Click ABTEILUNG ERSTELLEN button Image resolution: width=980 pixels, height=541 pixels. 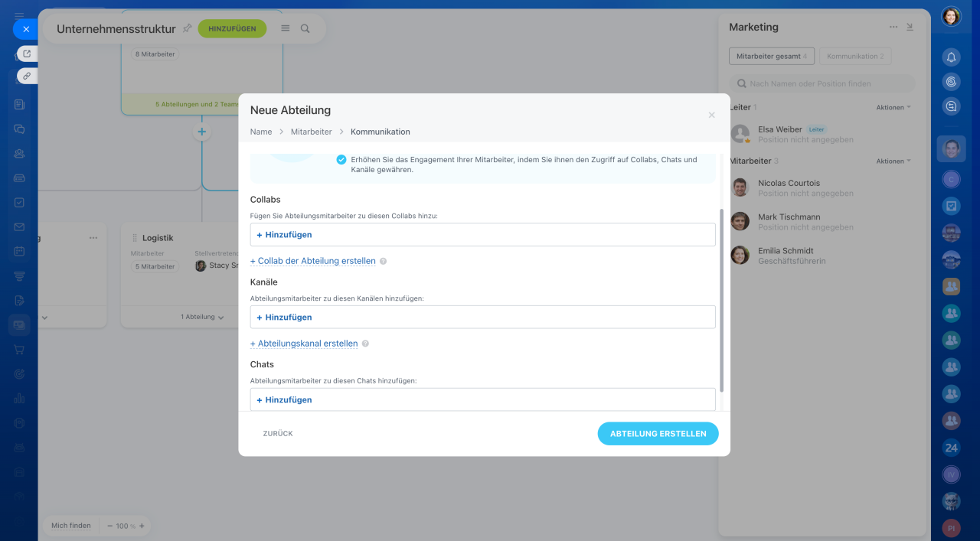point(658,434)
